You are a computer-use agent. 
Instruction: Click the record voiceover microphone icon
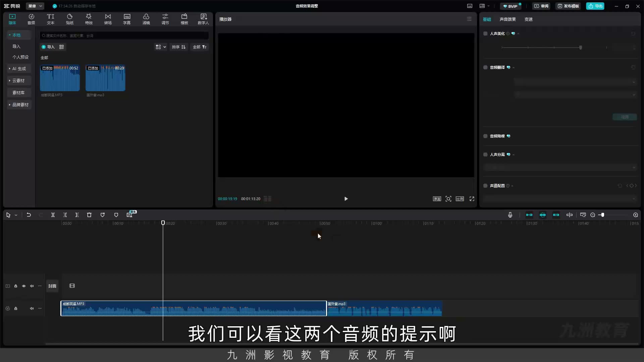point(510,215)
